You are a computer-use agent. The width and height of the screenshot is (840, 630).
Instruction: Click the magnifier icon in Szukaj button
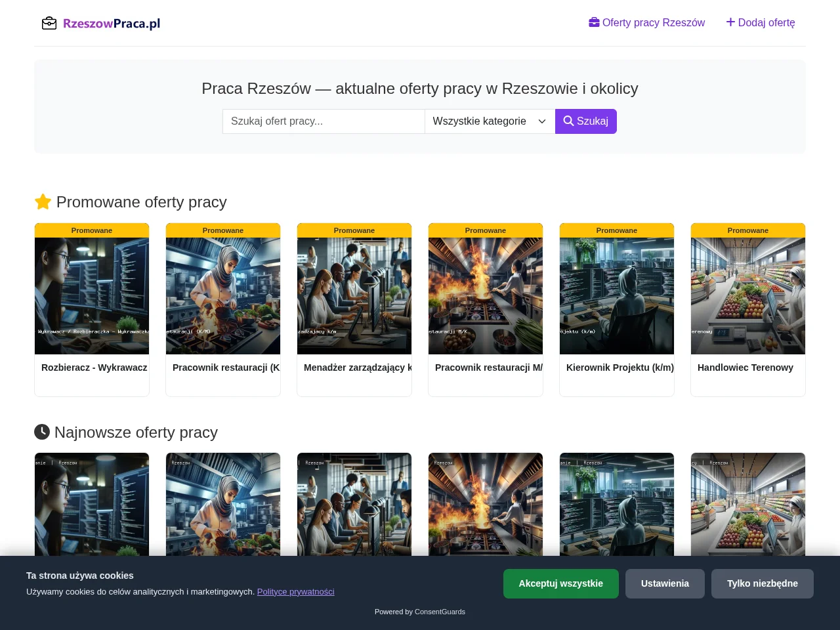568,121
